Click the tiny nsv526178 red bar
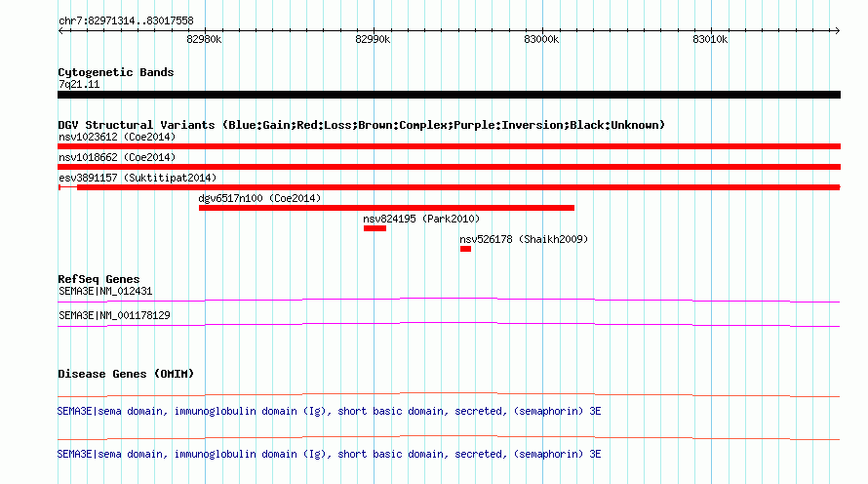Screen dimensions: 868x484 coord(465,249)
